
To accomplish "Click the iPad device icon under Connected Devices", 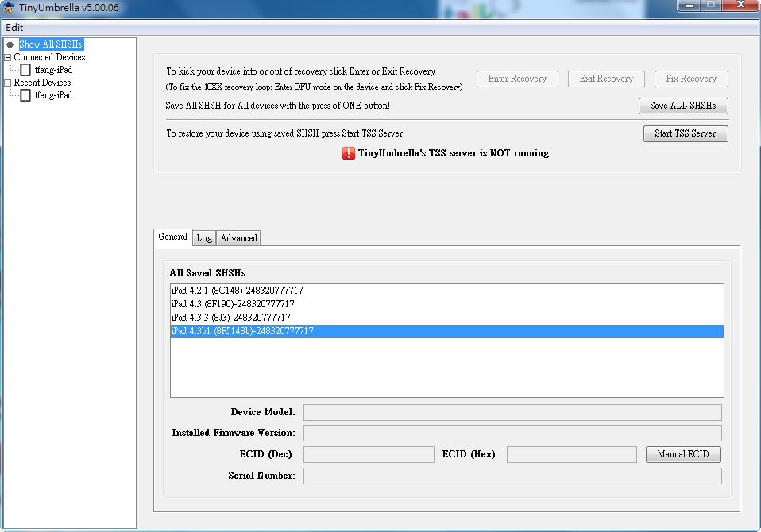I will tap(25, 70).
